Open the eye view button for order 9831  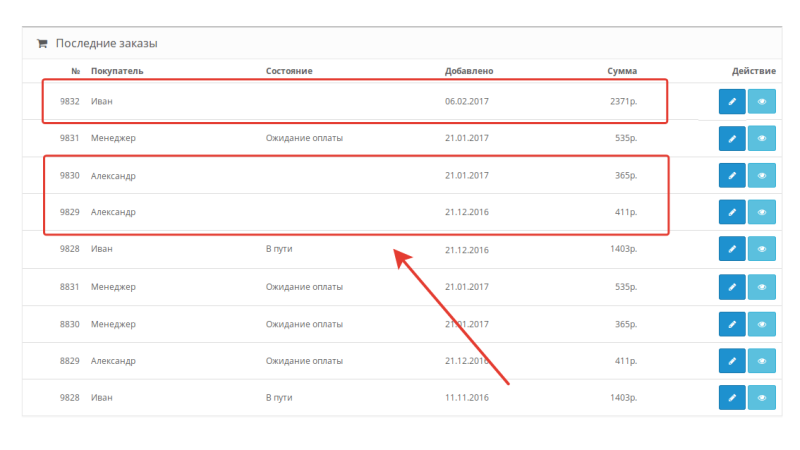[x=762, y=138]
